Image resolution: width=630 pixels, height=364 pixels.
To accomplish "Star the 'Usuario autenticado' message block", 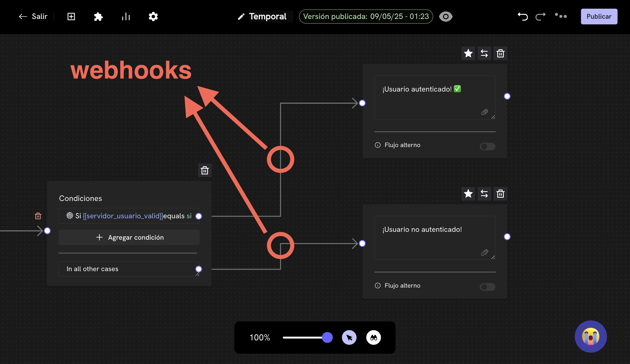I will pyautogui.click(x=468, y=53).
